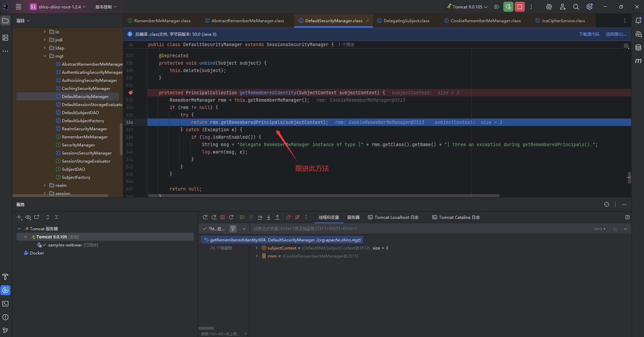Toggle Mute Breakpoints in debugger toolbar
Image resolution: width=644 pixels, height=337 pixels.
click(x=297, y=217)
